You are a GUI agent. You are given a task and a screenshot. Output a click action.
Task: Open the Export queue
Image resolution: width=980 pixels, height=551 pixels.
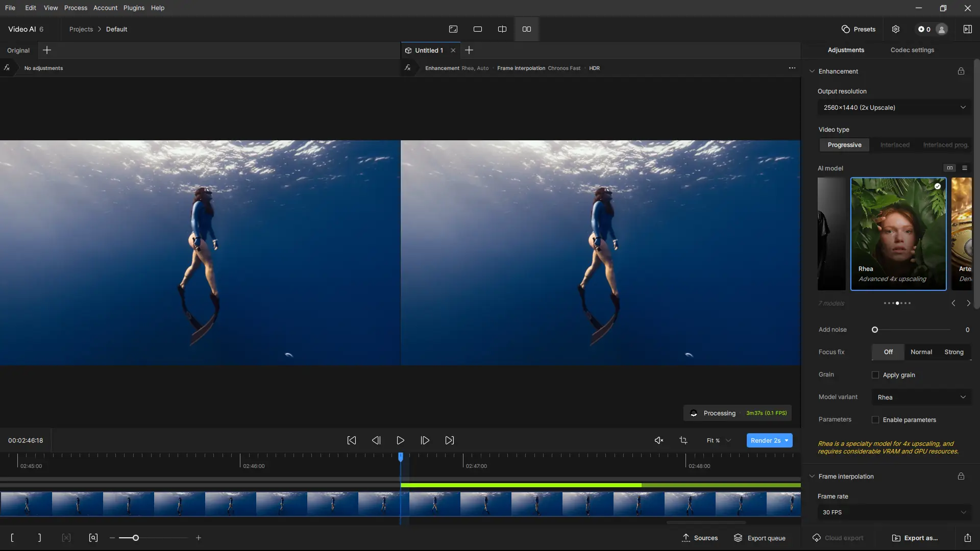point(759,538)
